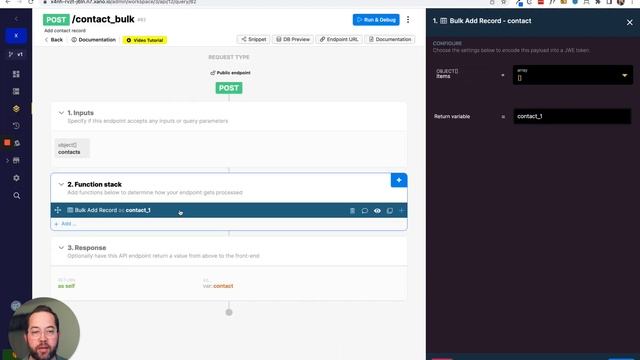The width and height of the screenshot is (640, 360).
Task: Toggle the Bulk Add Record eye icon
Action: [x=377, y=211]
